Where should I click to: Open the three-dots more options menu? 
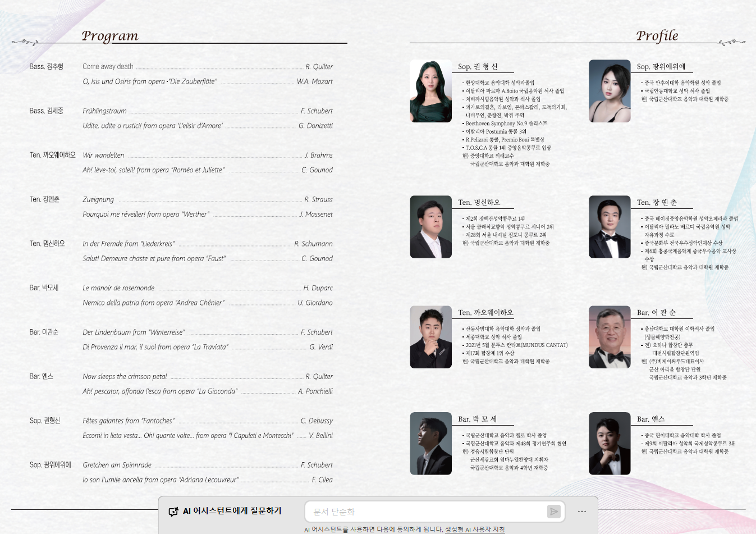(582, 512)
